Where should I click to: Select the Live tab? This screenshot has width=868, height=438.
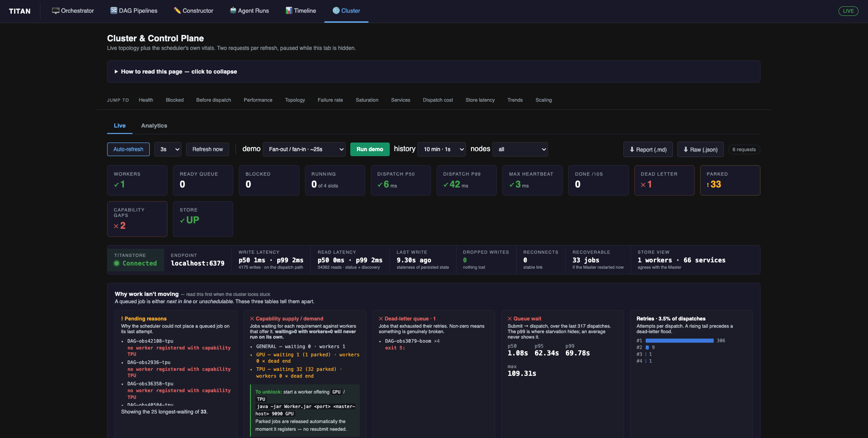[120, 126]
